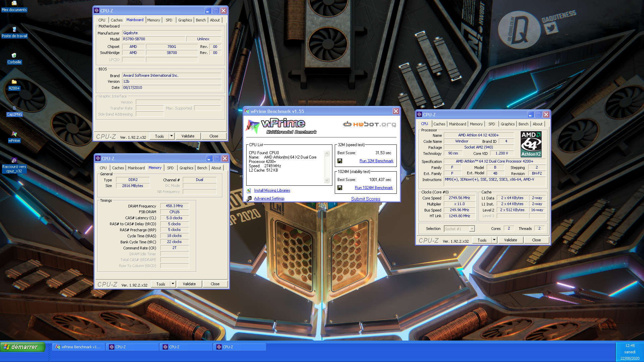This screenshot has width=644, height=362.
Task: Click the Advanced Settings wrench icon
Action: coord(249,199)
